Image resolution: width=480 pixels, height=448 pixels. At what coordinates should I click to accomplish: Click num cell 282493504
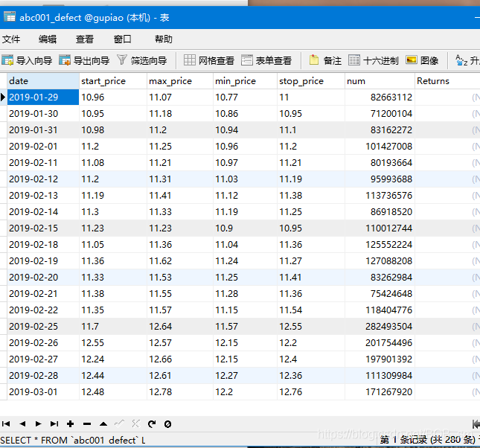[x=380, y=326]
